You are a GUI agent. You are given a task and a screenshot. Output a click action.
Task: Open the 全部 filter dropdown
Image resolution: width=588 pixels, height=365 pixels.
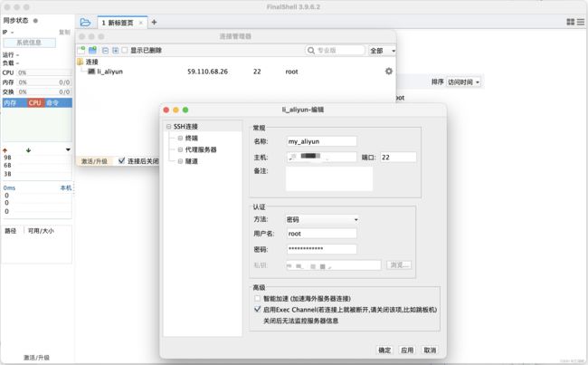coord(382,51)
